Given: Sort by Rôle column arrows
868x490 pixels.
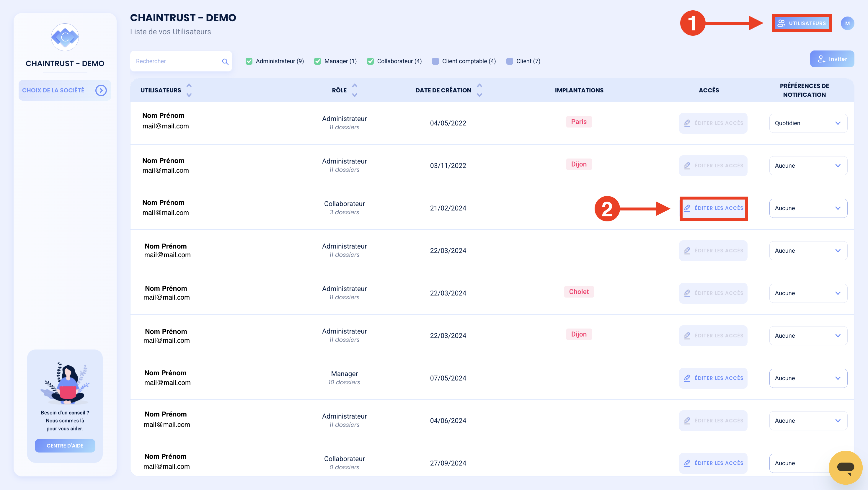Looking at the screenshot, I should click(x=355, y=90).
